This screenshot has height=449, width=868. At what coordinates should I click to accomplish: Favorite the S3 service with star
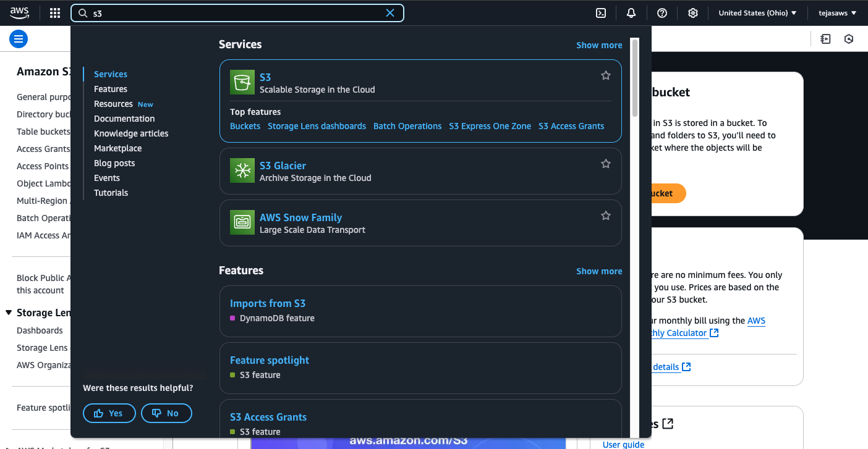pyautogui.click(x=606, y=75)
